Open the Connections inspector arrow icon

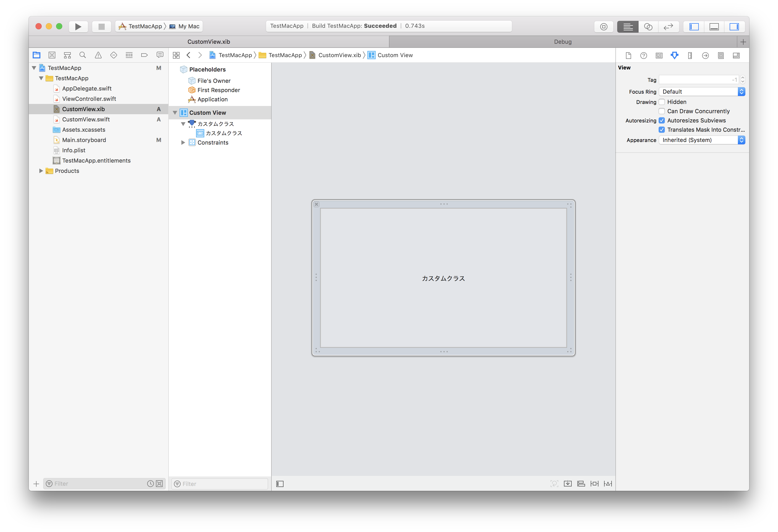tap(705, 56)
